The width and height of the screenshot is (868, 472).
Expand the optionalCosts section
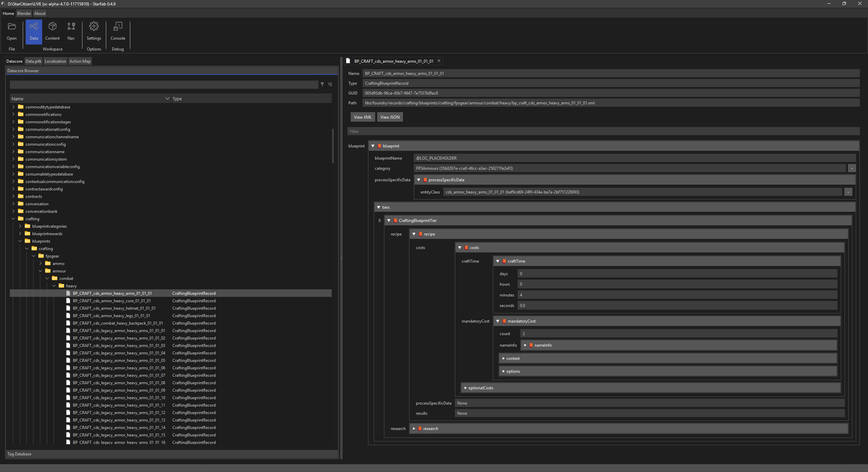coord(465,388)
